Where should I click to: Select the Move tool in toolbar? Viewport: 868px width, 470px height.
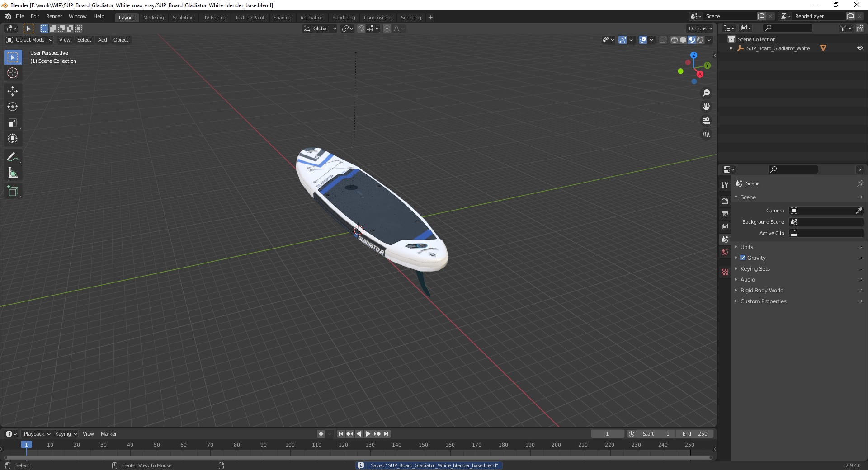pos(13,91)
